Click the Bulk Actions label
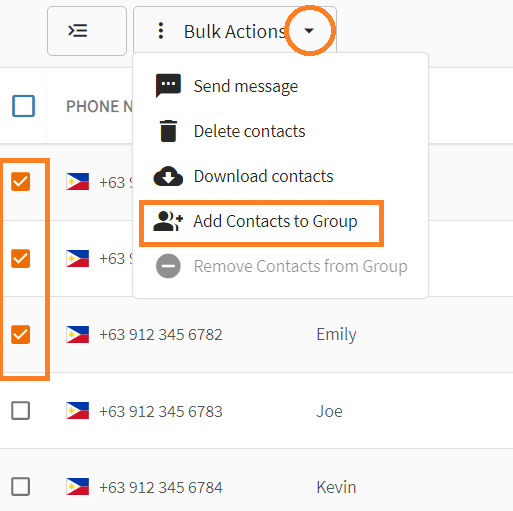This screenshot has width=513, height=511. pos(235,32)
